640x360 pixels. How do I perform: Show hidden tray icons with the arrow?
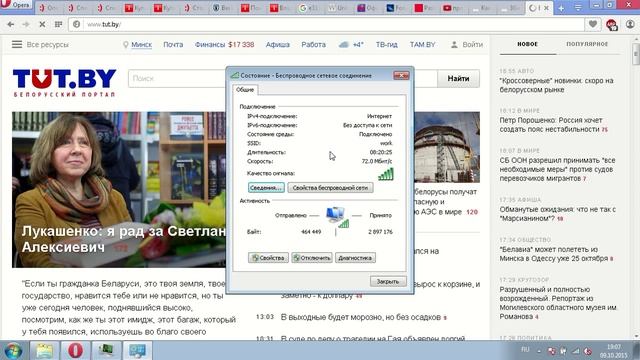[539, 351]
